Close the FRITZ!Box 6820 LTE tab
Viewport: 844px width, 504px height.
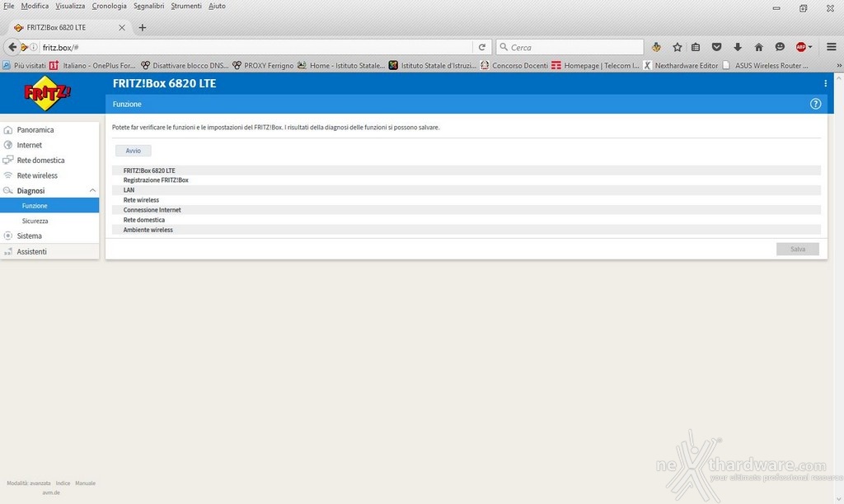(x=122, y=27)
